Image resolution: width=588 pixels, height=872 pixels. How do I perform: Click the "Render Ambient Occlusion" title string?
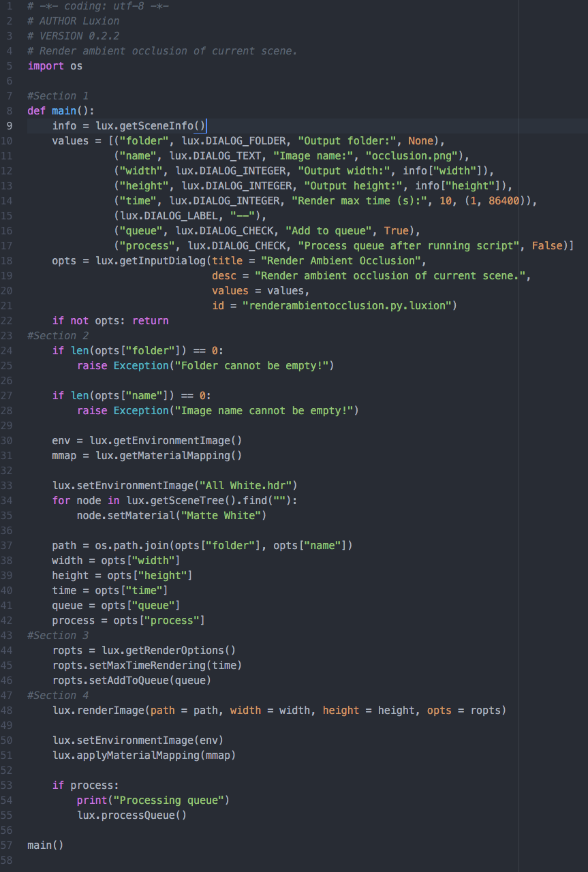(341, 260)
